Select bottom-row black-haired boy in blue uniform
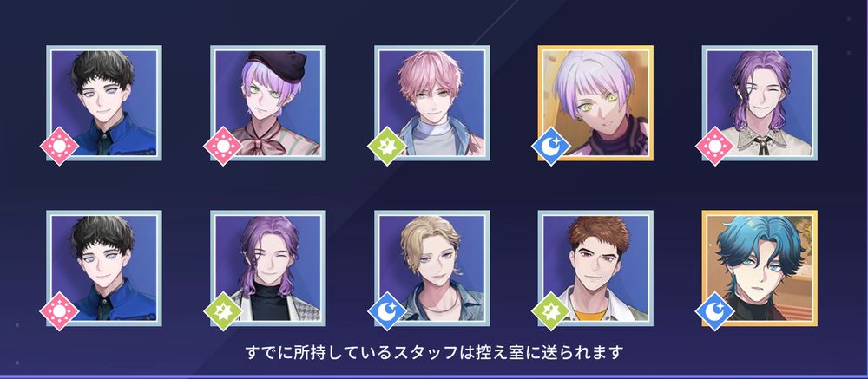Image resolution: width=868 pixels, height=379 pixels. tap(104, 268)
